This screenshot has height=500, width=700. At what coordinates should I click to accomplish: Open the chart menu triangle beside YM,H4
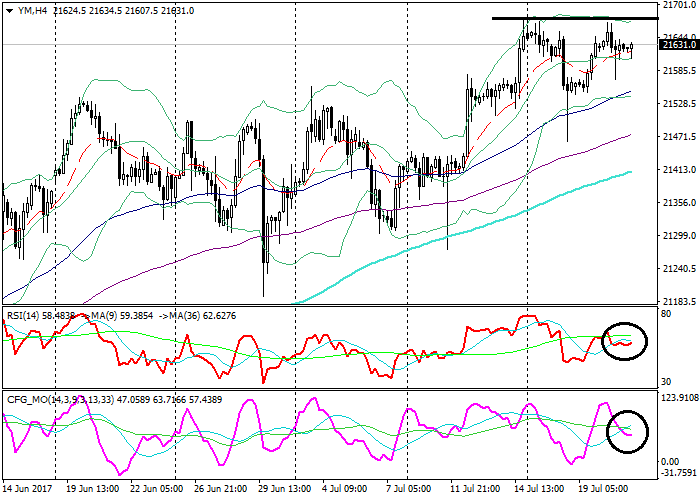[x=9, y=11]
